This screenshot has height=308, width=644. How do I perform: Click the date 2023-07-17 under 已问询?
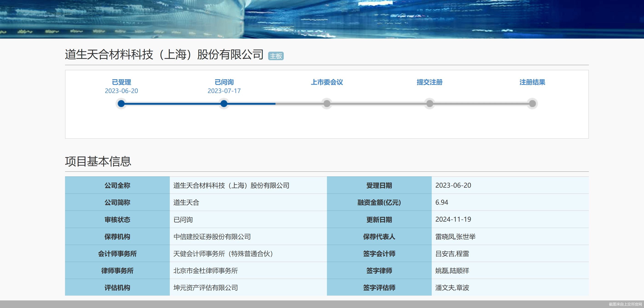[x=224, y=91]
